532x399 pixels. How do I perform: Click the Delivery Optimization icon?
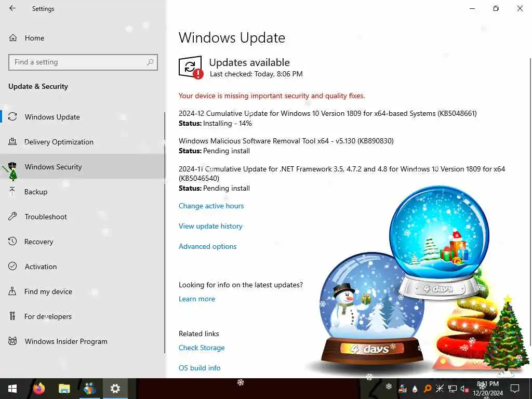tap(12, 141)
